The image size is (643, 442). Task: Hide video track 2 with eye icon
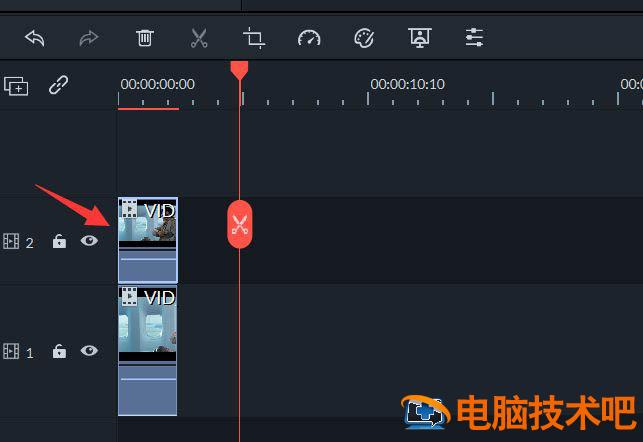tap(89, 241)
